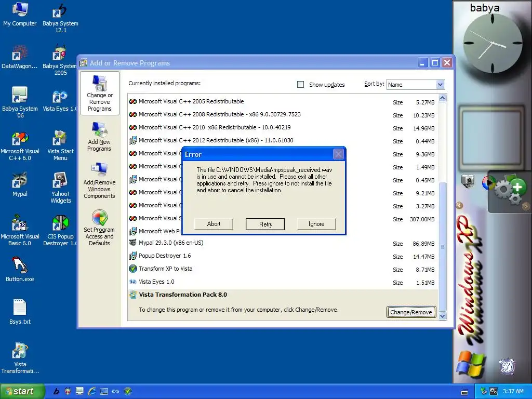Open Microsoft Visual Basic 6.0 desktop icon
This screenshot has height=399, width=532.
tap(20, 230)
